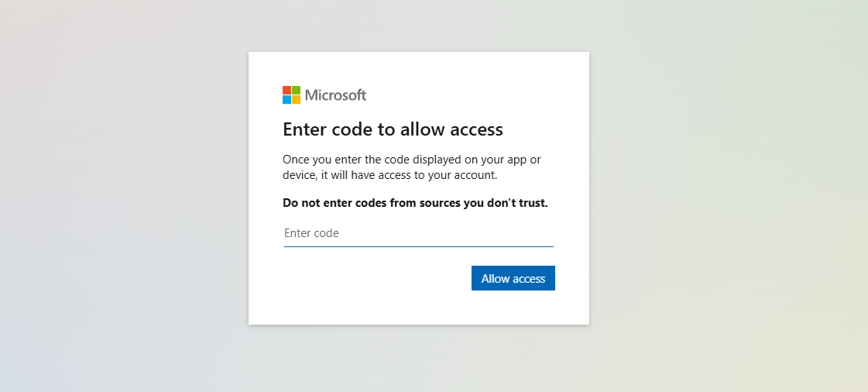The width and height of the screenshot is (868, 392).
Task: Click the Microsoft wordmark text
Action: pos(335,95)
